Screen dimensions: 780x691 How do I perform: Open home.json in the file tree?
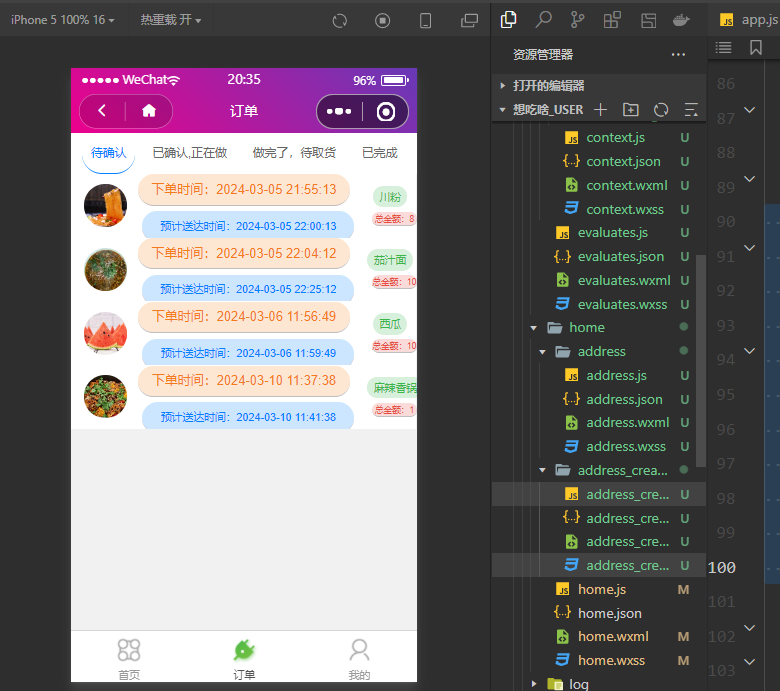(x=610, y=613)
